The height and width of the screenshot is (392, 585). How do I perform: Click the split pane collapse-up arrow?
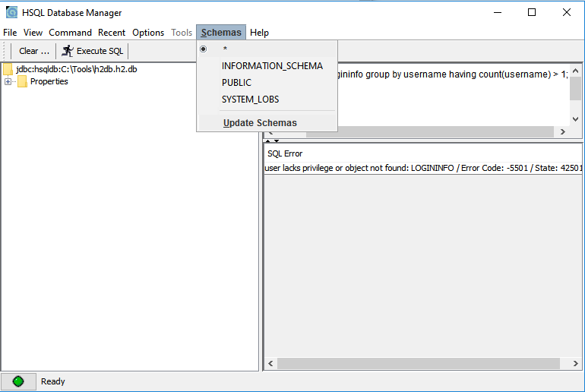(268, 141)
